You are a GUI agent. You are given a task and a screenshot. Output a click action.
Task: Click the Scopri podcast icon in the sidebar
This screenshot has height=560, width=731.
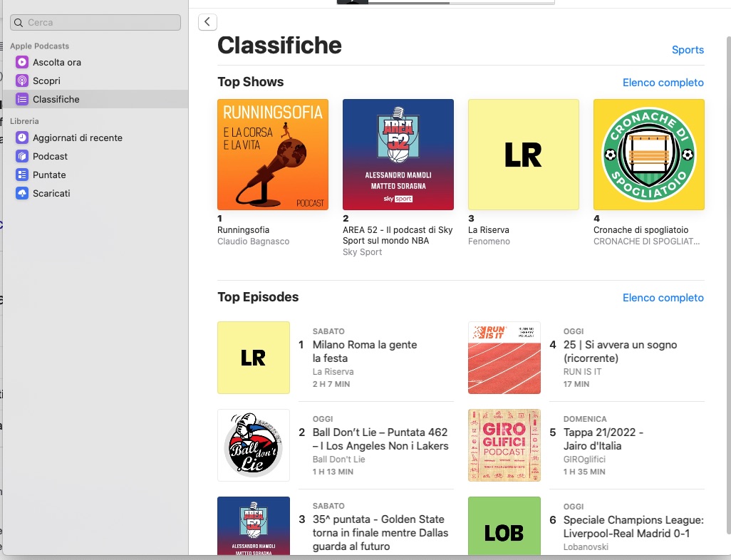pyautogui.click(x=22, y=81)
